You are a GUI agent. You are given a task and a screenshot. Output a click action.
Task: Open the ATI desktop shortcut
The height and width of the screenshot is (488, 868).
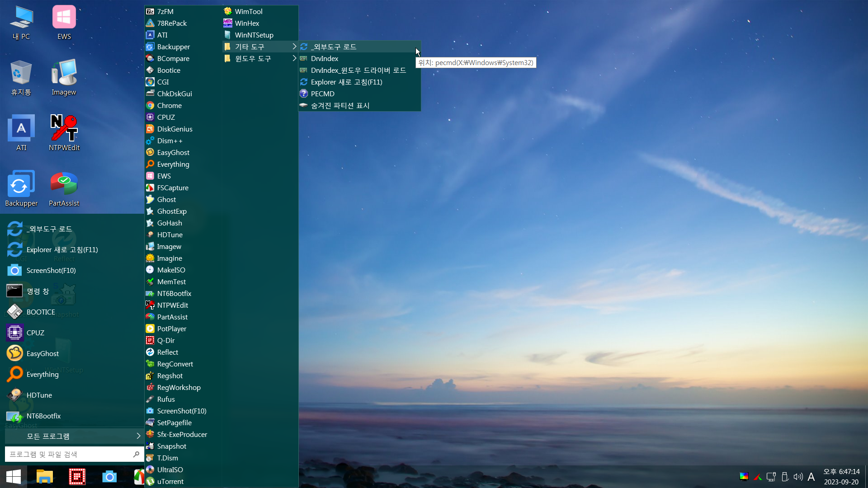[x=21, y=133]
